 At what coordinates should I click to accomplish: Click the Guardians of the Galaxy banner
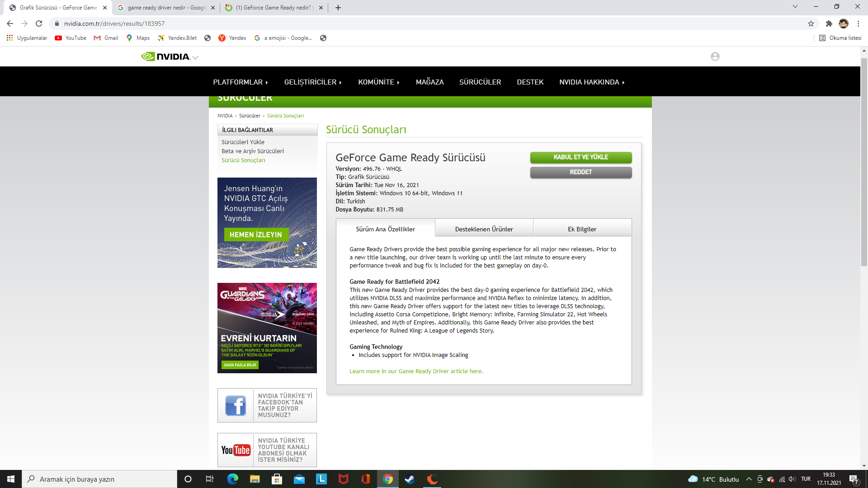pos(267,328)
